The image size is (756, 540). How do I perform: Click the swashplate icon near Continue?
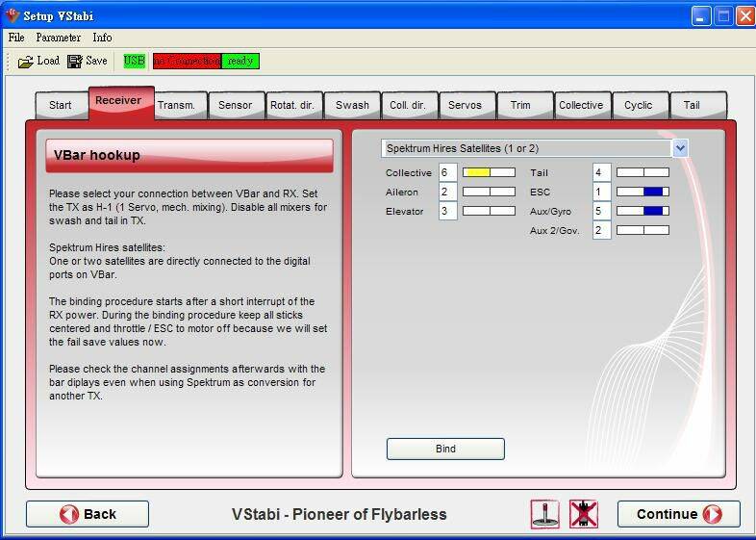coord(544,514)
